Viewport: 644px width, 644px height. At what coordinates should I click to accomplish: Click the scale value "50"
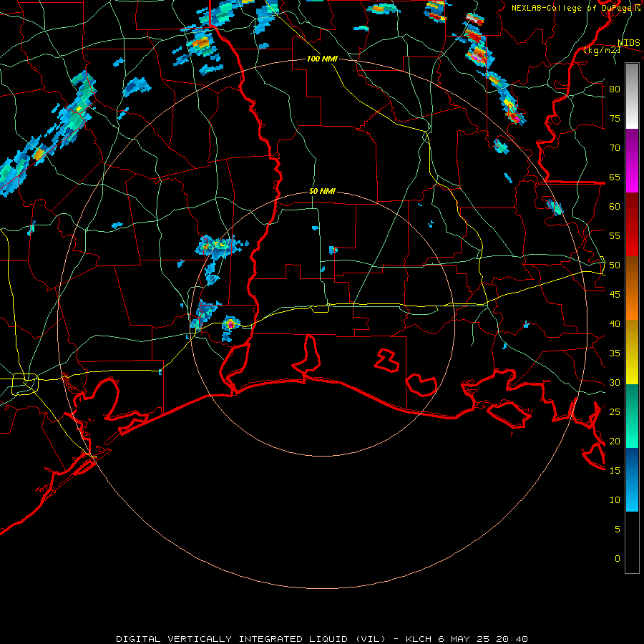615,265
